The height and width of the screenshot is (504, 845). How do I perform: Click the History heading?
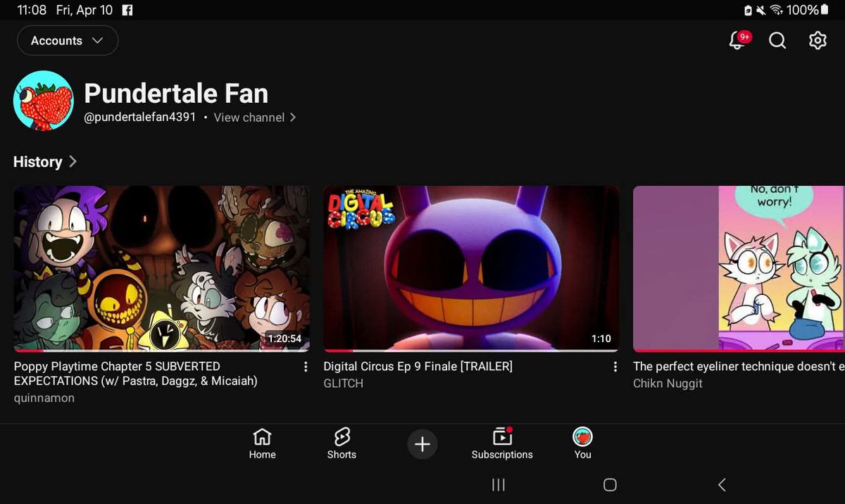38,161
